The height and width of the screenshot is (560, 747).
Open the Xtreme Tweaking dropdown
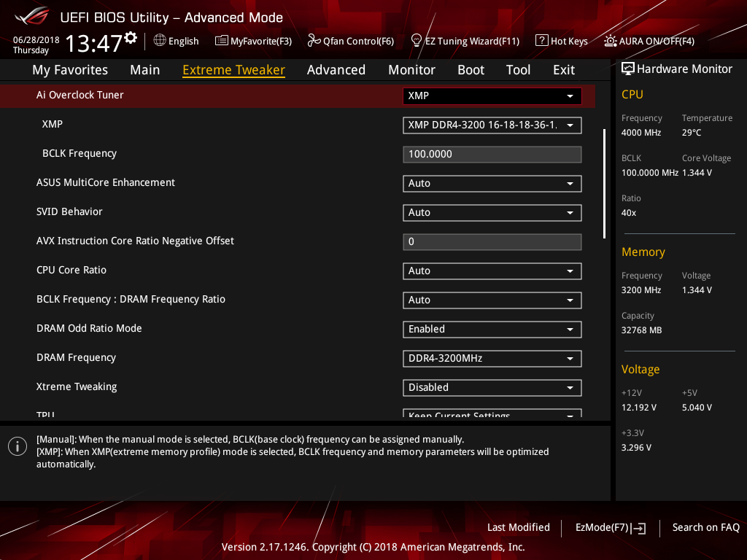[x=492, y=388]
